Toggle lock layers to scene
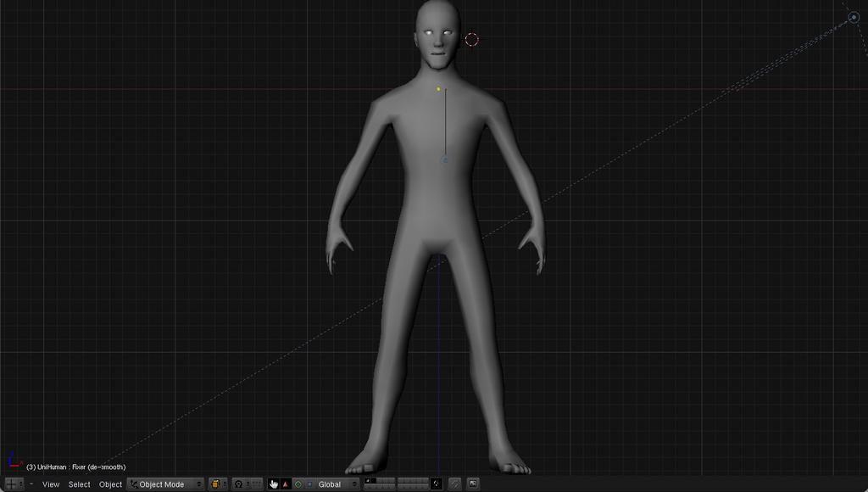868x492 pixels. pos(437,484)
